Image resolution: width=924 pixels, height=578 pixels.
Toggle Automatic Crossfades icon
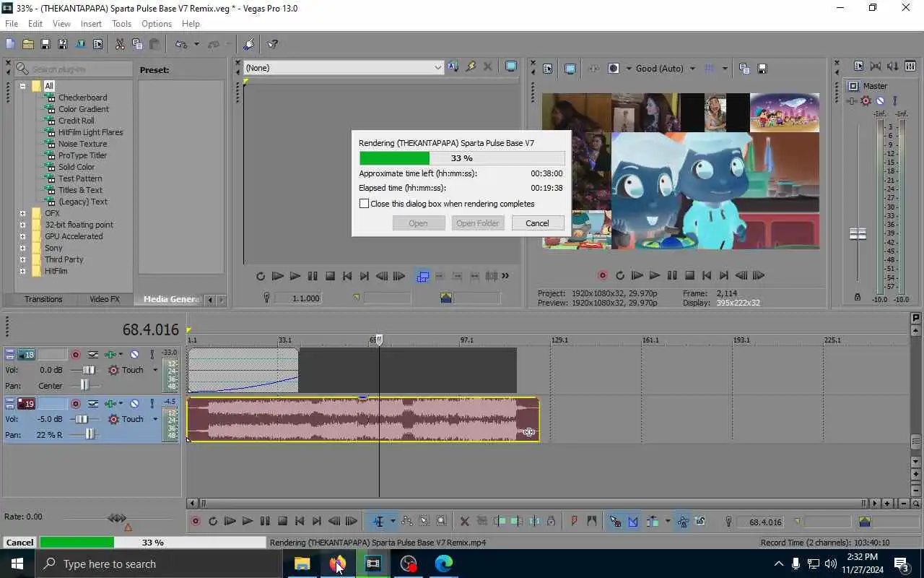pos(632,521)
